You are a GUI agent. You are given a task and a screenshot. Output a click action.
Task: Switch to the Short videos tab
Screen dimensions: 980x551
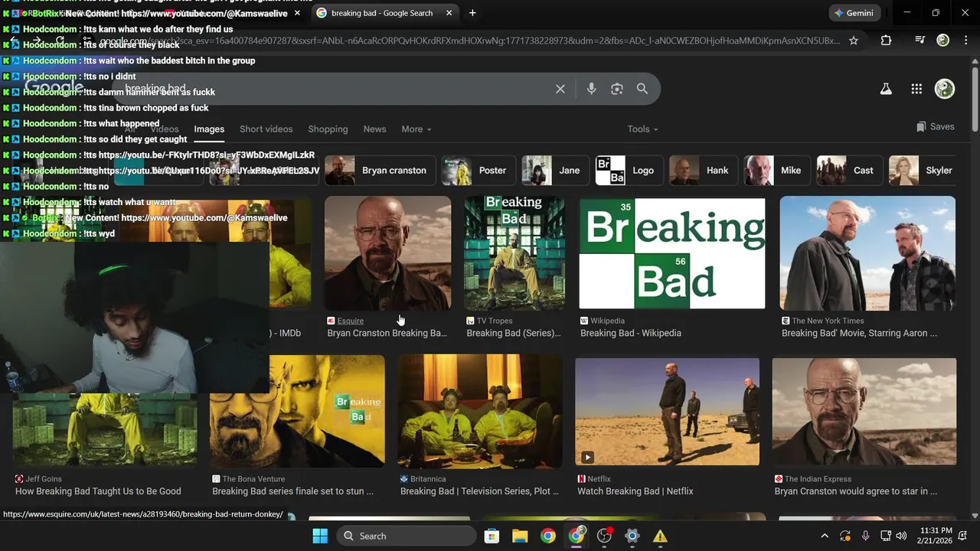[266, 129]
